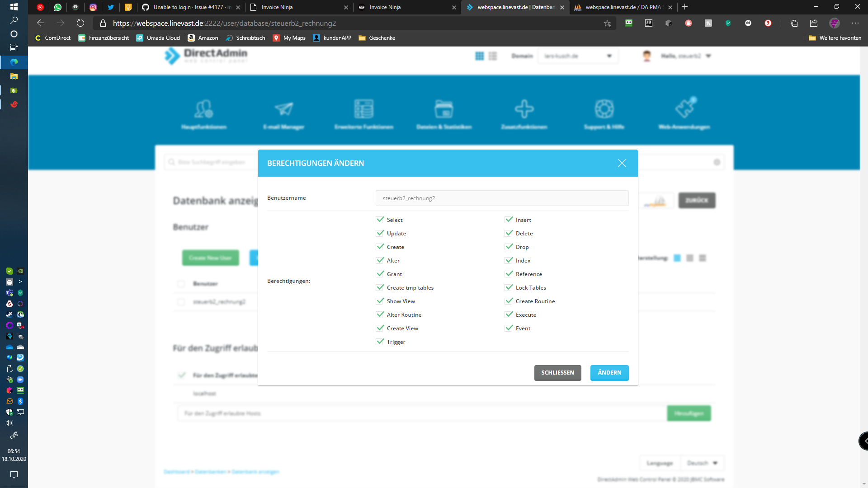Click the SCHLIESSEN button
Screen dimensions: 868x488
(557, 373)
